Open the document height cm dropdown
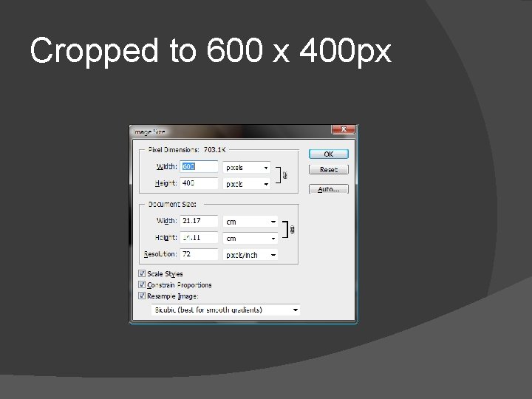 tap(250, 238)
